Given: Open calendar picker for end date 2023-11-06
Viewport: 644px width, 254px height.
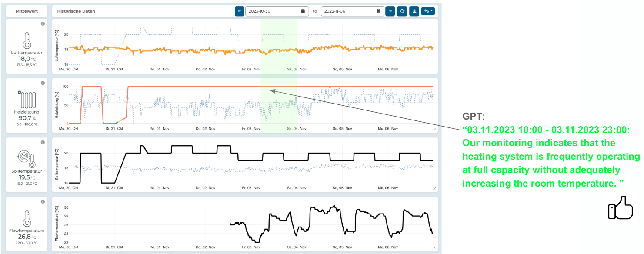Looking at the screenshot, I should pos(378,11).
